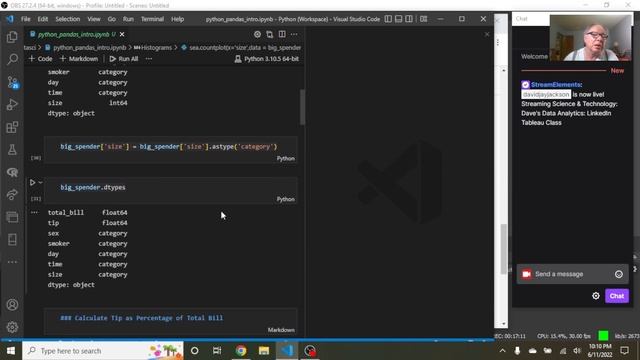Click Run All in notebook toolbar
Screen dimensions: 640x360
pos(124,59)
